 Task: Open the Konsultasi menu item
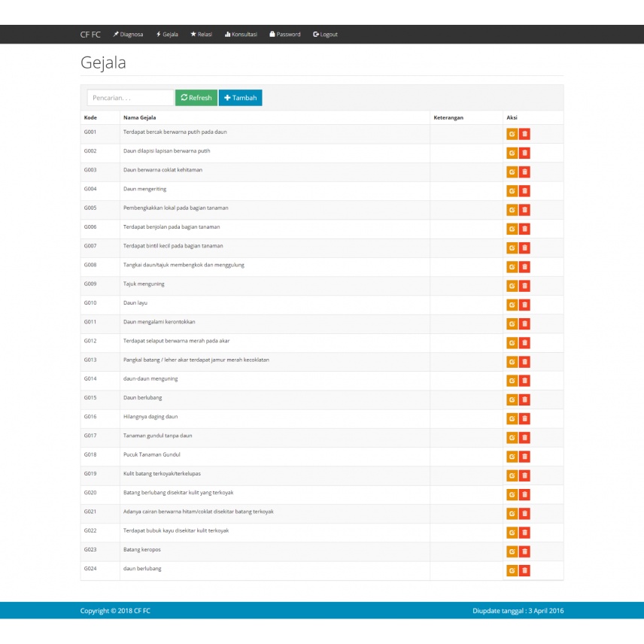[x=241, y=35]
